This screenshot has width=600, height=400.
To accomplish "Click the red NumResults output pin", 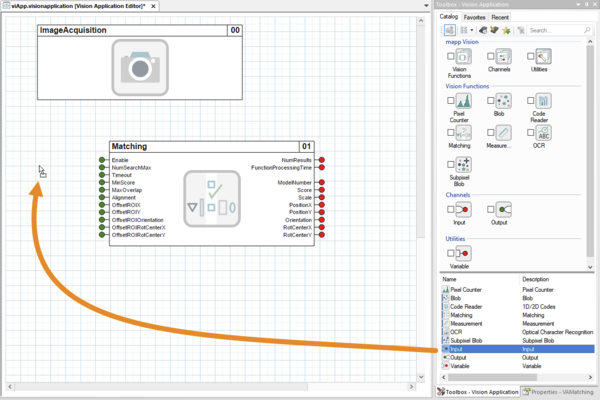I will pos(322,160).
